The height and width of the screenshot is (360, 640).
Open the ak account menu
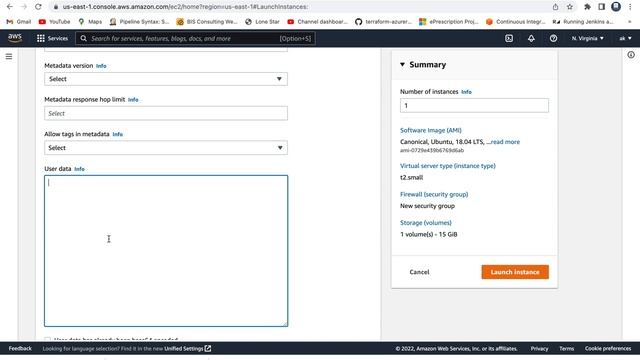pos(625,38)
